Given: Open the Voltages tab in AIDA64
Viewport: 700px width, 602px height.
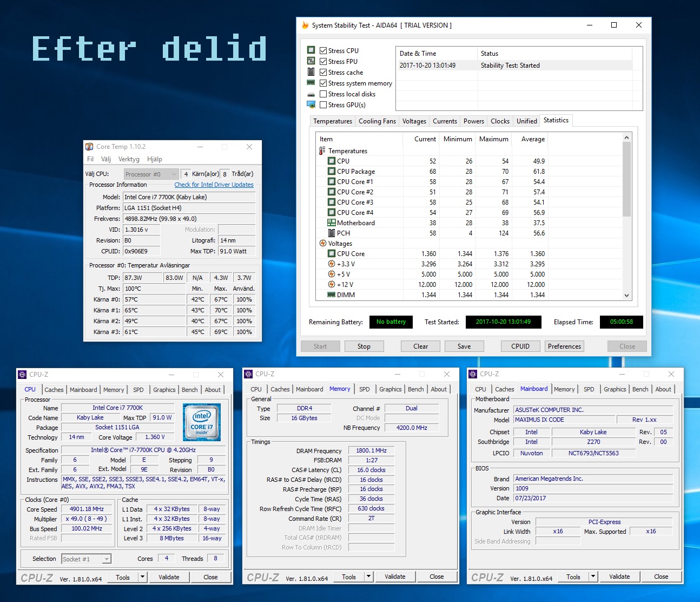Looking at the screenshot, I should tap(414, 121).
